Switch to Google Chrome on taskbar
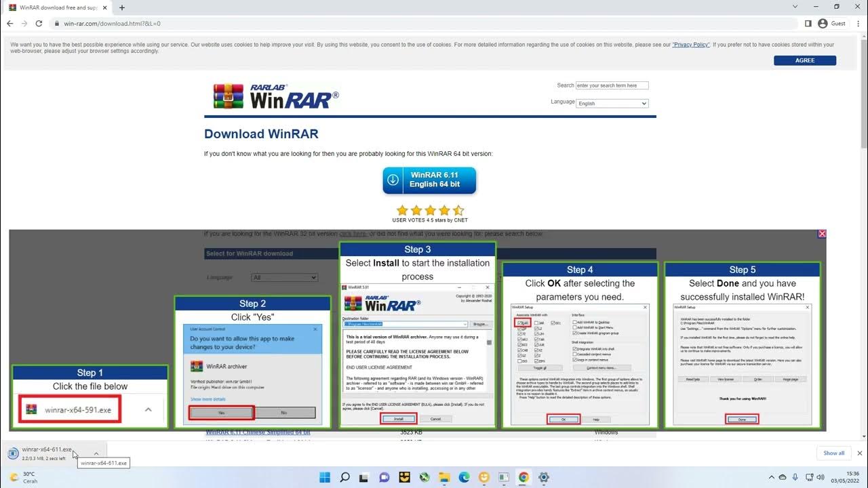The width and height of the screenshot is (868, 488). (524, 477)
